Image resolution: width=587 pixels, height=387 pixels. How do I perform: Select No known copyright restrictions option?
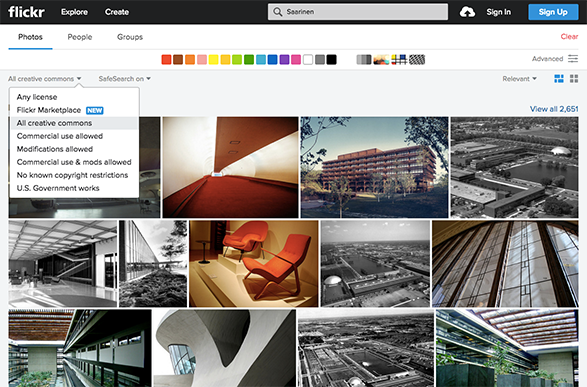click(72, 175)
